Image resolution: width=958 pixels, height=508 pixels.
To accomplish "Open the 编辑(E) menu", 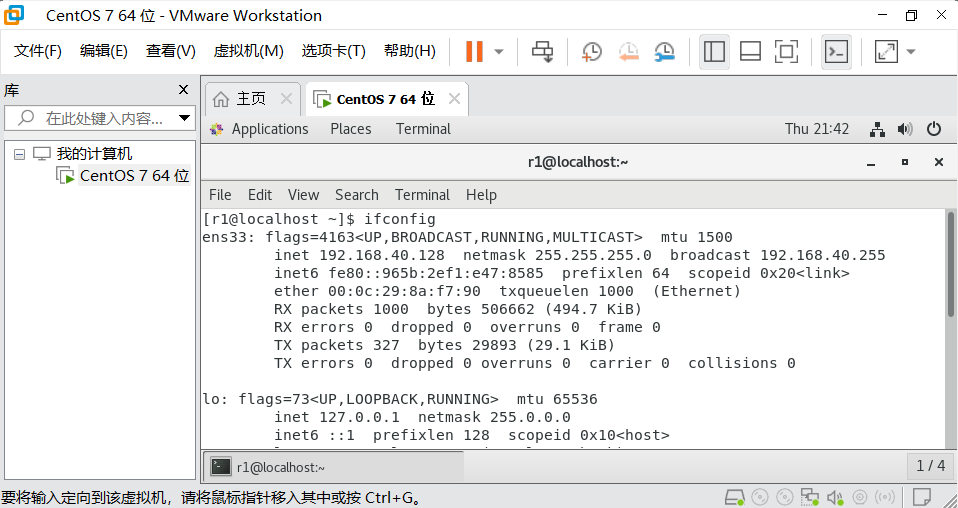I will [x=104, y=51].
